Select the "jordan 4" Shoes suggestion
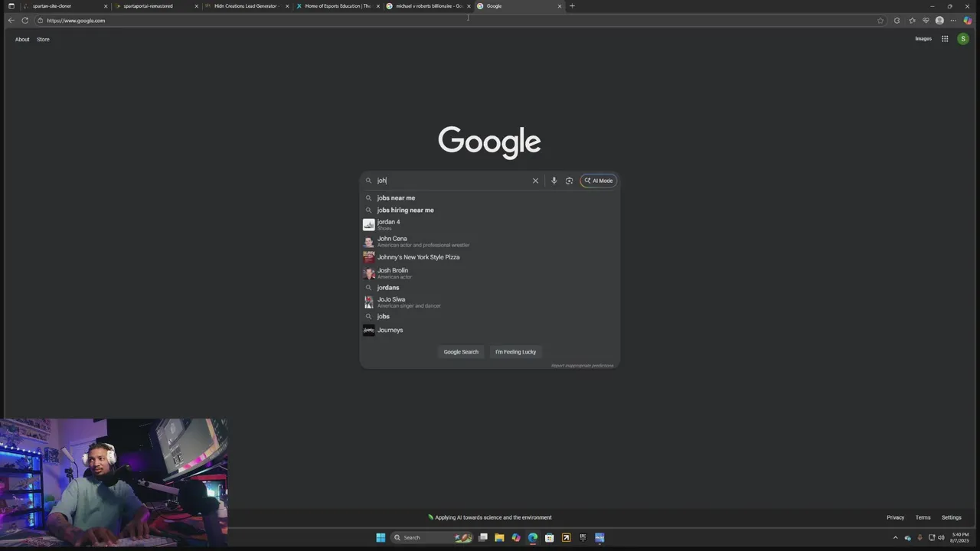The height and width of the screenshot is (551, 980). tap(489, 224)
